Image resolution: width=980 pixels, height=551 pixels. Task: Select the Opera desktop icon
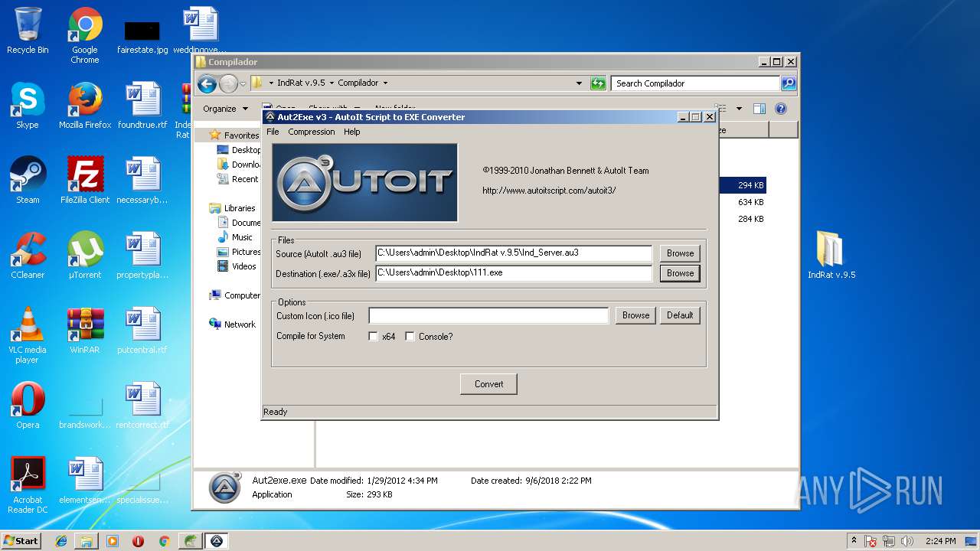[28, 406]
